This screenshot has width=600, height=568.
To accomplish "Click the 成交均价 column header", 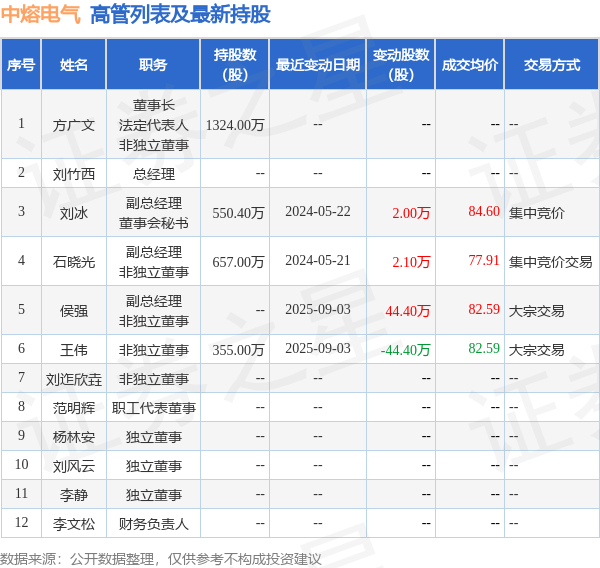I will 470,65.
